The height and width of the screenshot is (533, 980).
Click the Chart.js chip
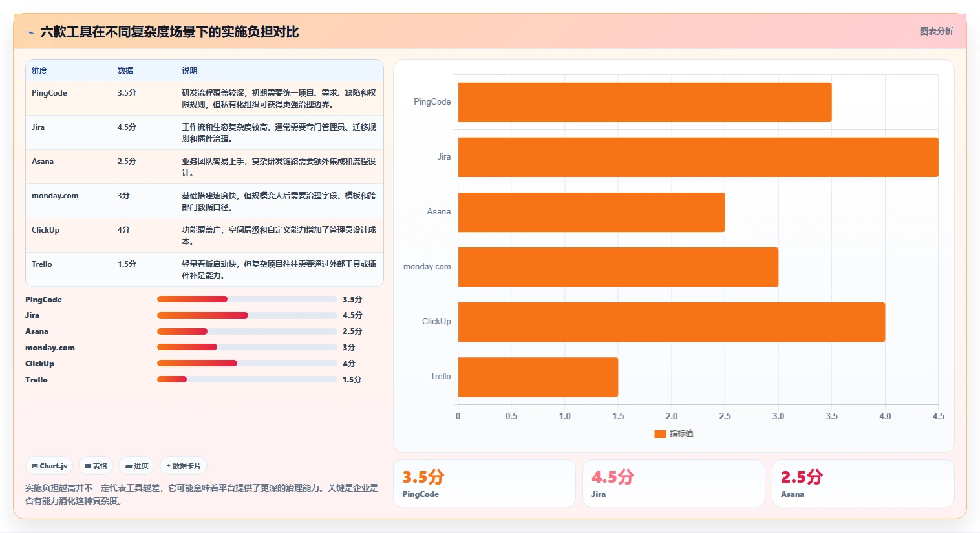pos(50,466)
